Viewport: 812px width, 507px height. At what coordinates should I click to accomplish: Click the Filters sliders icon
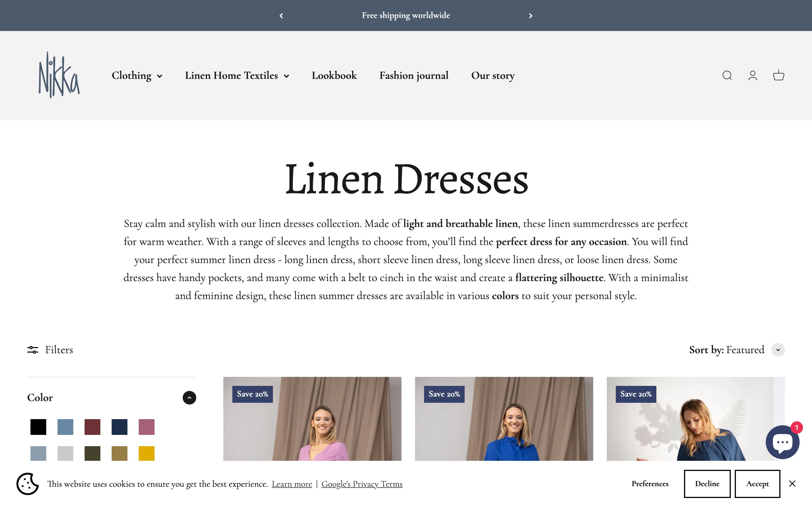(x=32, y=350)
